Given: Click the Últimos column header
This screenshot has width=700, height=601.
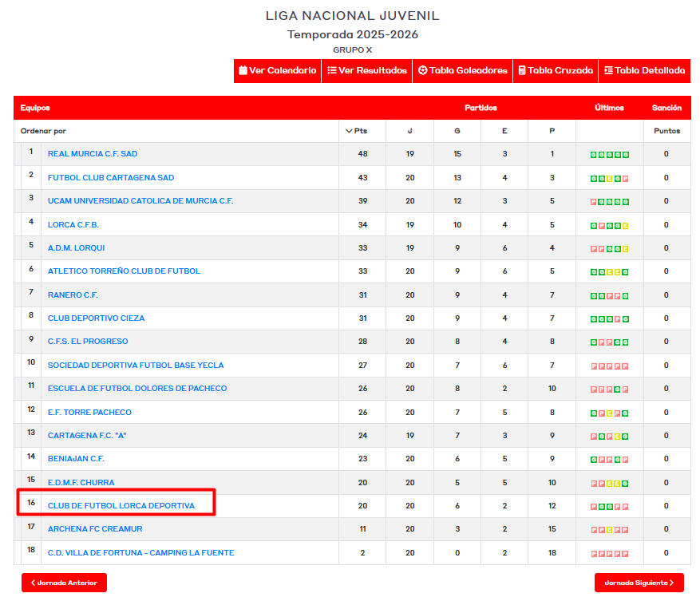Looking at the screenshot, I should pyautogui.click(x=609, y=108).
